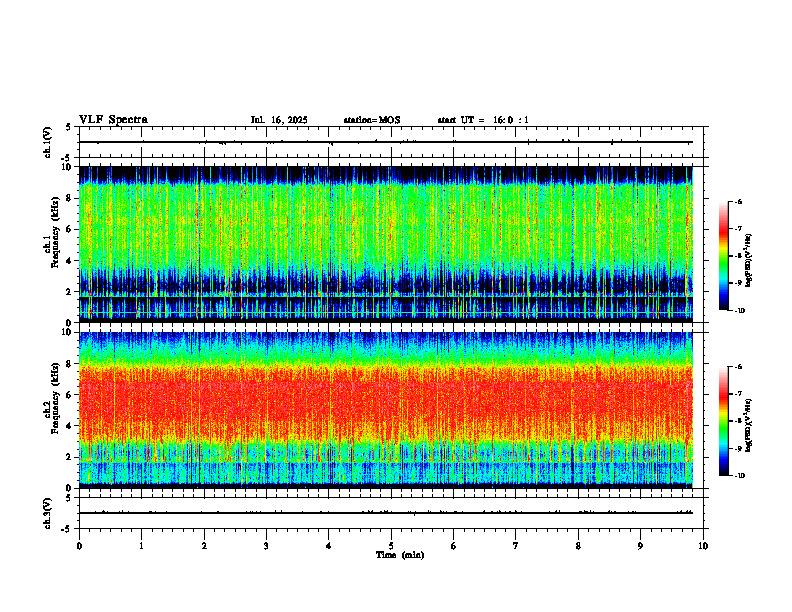Click the "10" tick on the time axis
The height and width of the screenshot is (612, 792).
[x=703, y=546]
